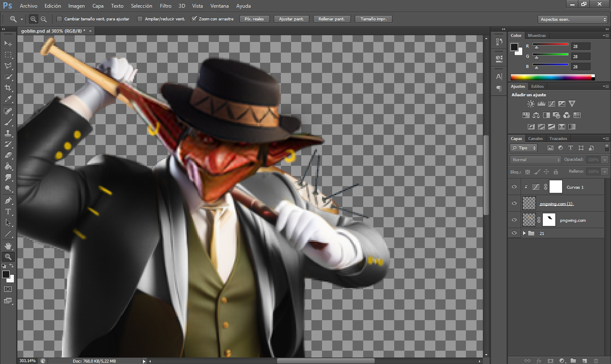Click the Ajustar pant. button
The width and height of the screenshot is (611, 364).
[291, 19]
